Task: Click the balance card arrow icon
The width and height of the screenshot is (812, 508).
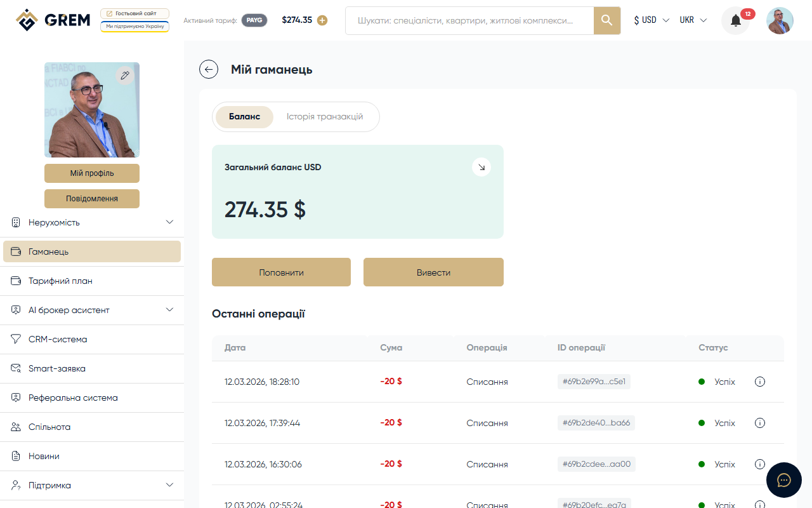Action: pyautogui.click(x=481, y=167)
